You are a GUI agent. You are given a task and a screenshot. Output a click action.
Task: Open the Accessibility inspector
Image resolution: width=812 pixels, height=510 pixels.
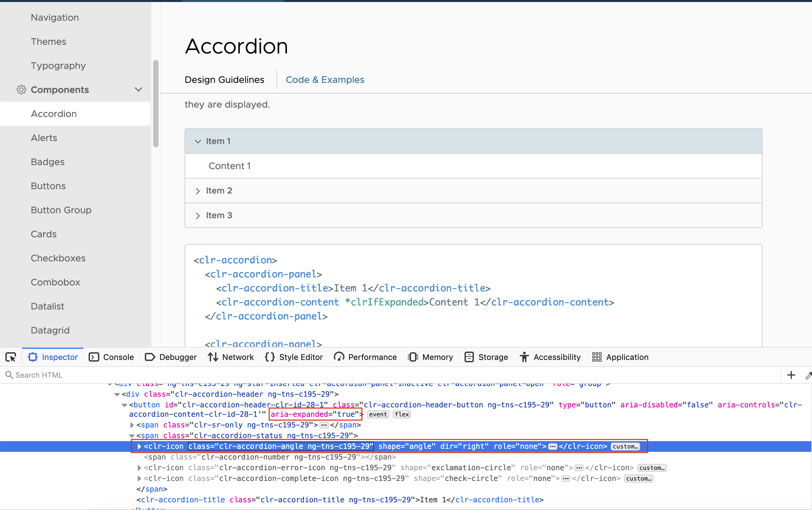pos(550,357)
